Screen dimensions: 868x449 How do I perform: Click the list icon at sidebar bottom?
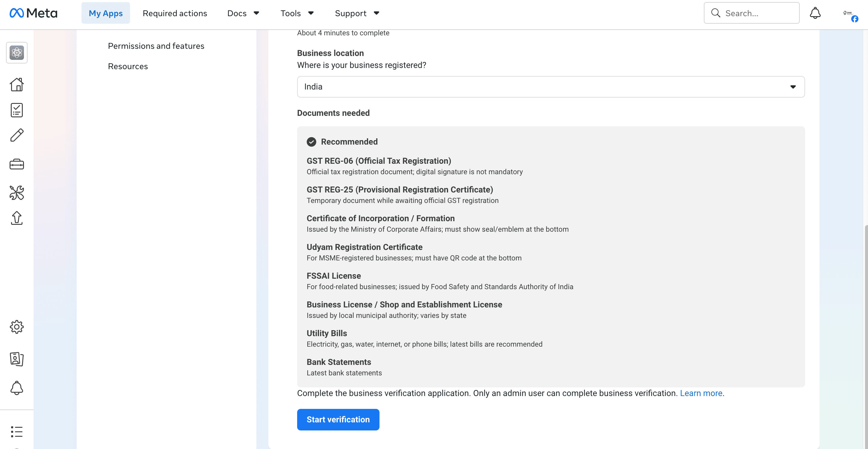click(16, 431)
